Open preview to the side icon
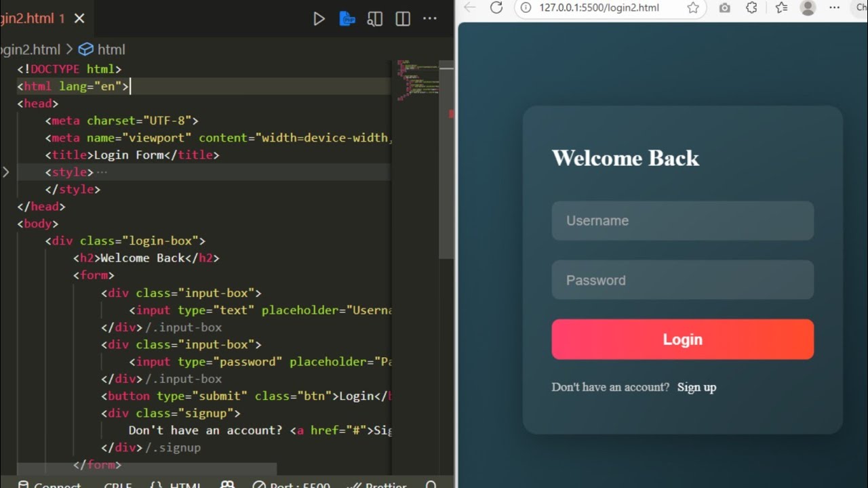Screen dimensions: 868x488 tap(375, 19)
